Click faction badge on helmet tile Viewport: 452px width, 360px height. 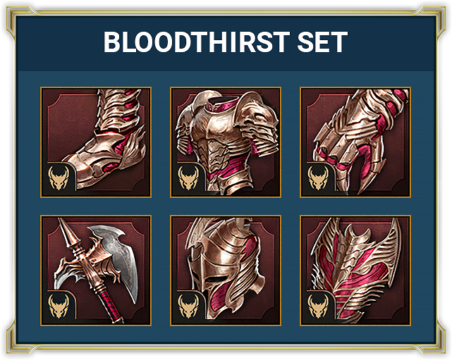click(188, 306)
